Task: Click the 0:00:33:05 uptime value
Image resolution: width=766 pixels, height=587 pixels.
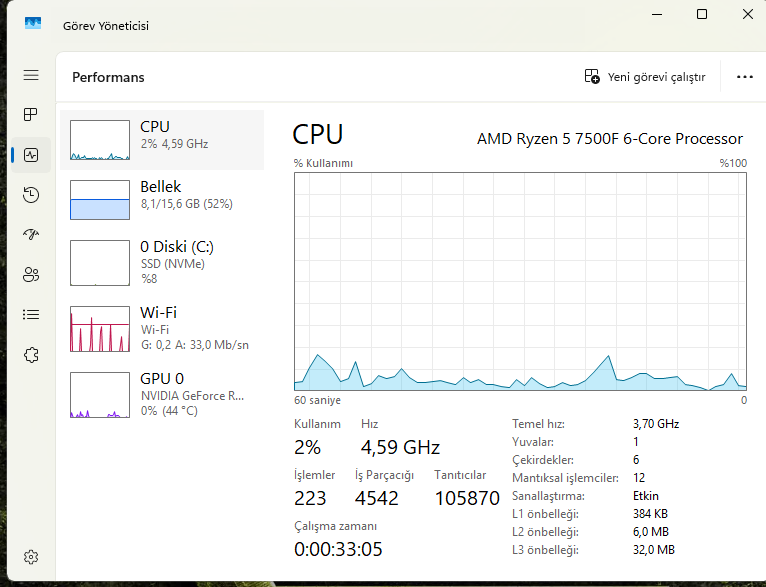Action: click(338, 549)
